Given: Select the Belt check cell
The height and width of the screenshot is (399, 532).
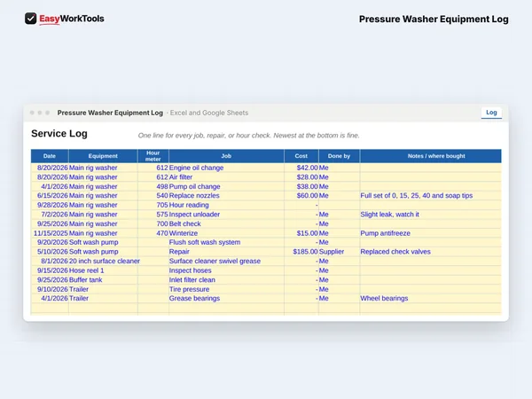Looking at the screenshot, I should 226,224.
